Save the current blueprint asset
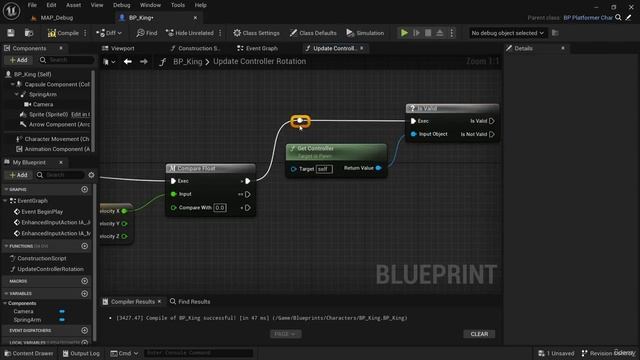 (11, 33)
